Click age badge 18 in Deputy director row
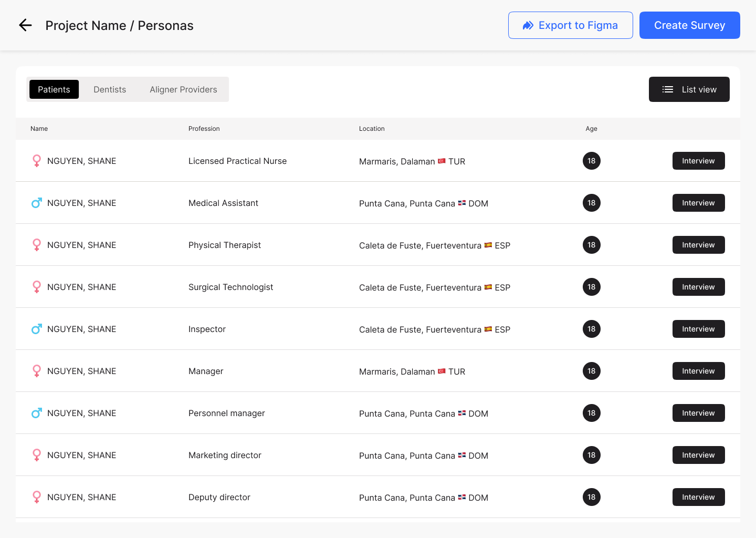The height and width of the screenshot is (538, 756). (x=592, y=497)
